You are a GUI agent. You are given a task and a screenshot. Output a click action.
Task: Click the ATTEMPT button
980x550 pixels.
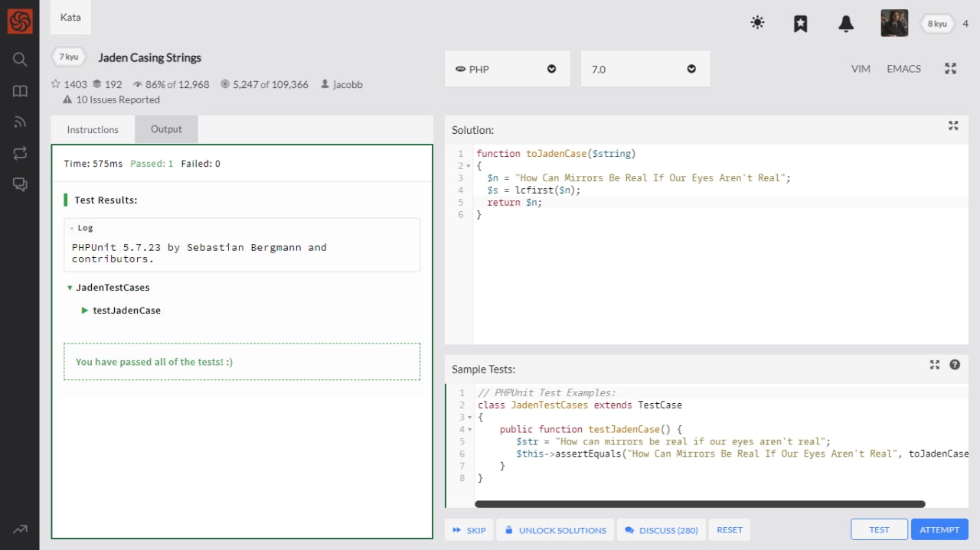[x=939, y=529]
